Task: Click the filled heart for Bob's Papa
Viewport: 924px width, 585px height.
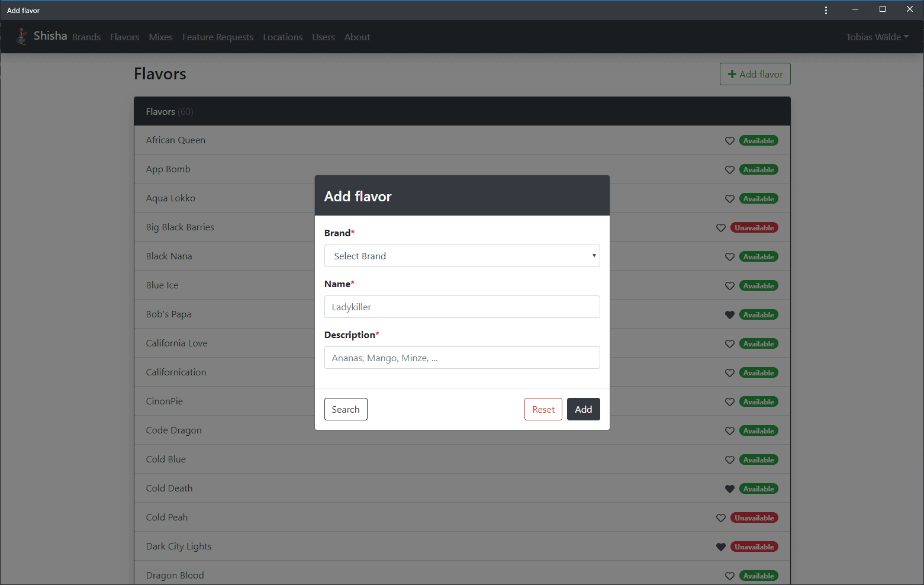Action: (730, 315)
